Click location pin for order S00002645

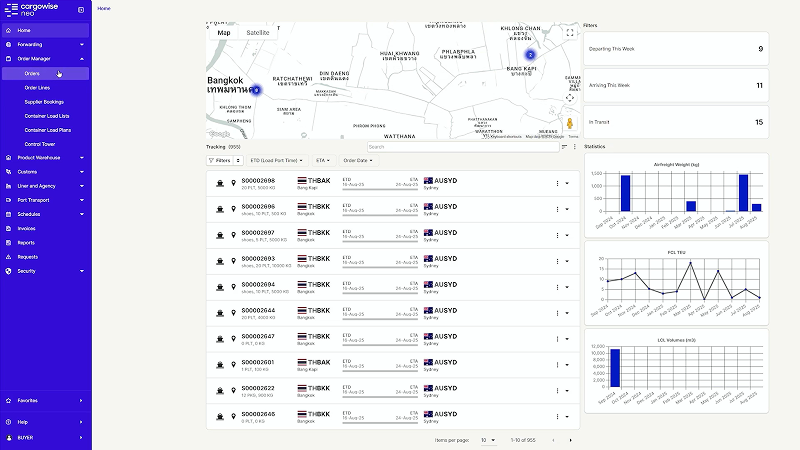tap(234, 417)
